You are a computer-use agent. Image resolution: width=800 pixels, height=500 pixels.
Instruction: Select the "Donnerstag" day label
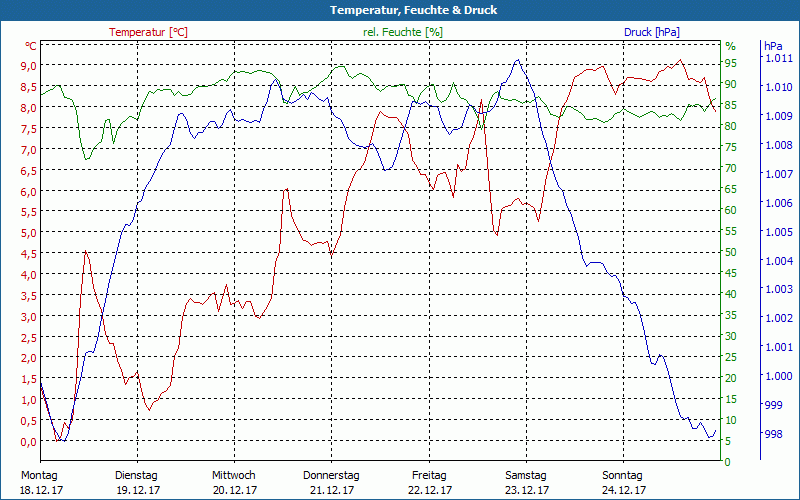click(x=331, y=476)
